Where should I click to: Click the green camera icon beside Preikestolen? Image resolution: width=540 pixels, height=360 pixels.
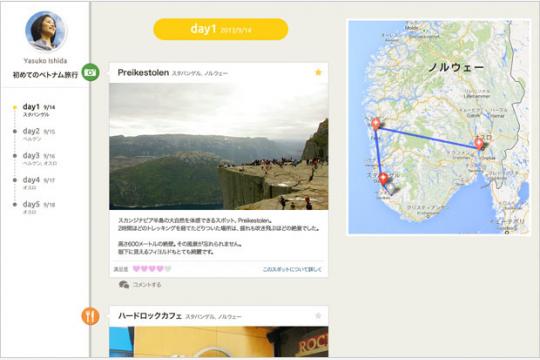[x=91, y=72]
